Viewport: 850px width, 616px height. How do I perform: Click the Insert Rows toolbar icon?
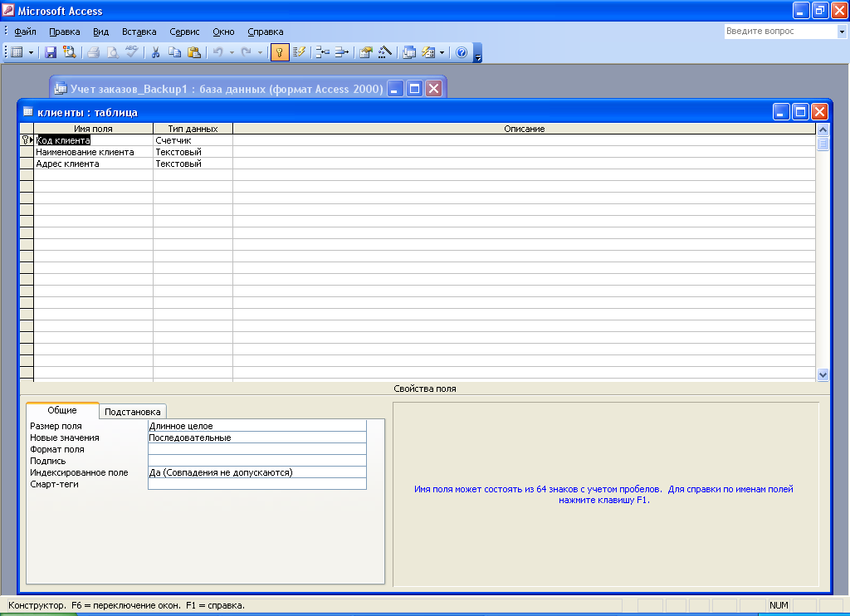323,52
